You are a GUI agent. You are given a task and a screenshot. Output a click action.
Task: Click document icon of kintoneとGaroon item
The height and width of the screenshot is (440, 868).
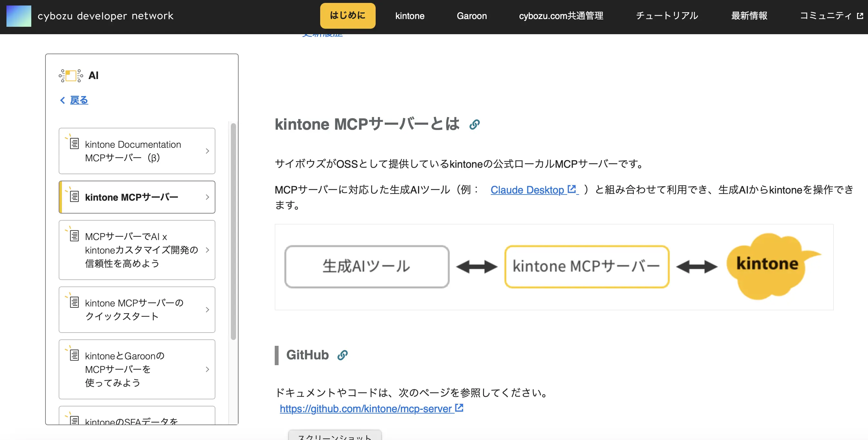coord(74,355)
